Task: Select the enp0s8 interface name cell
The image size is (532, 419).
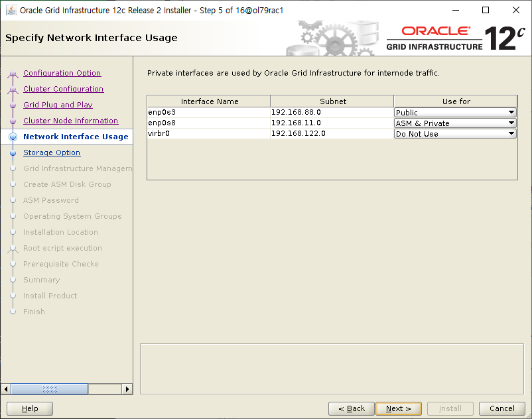Action: [x=209, y=123]
